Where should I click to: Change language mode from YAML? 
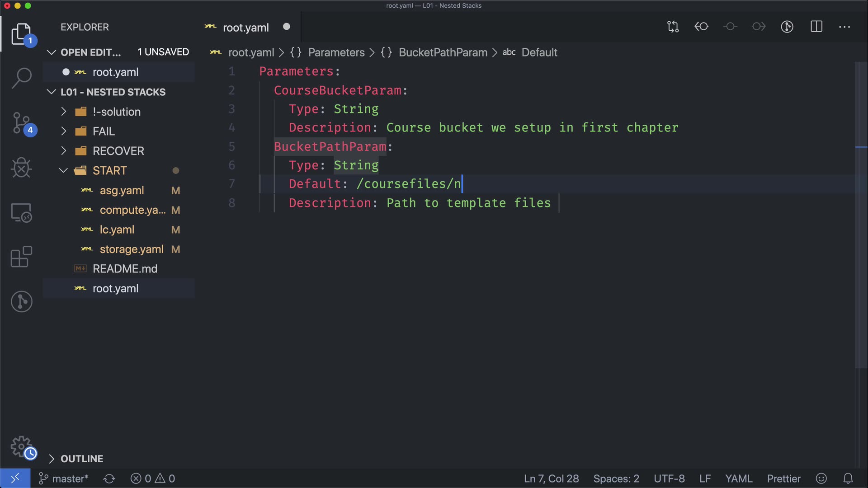(738, 479)
